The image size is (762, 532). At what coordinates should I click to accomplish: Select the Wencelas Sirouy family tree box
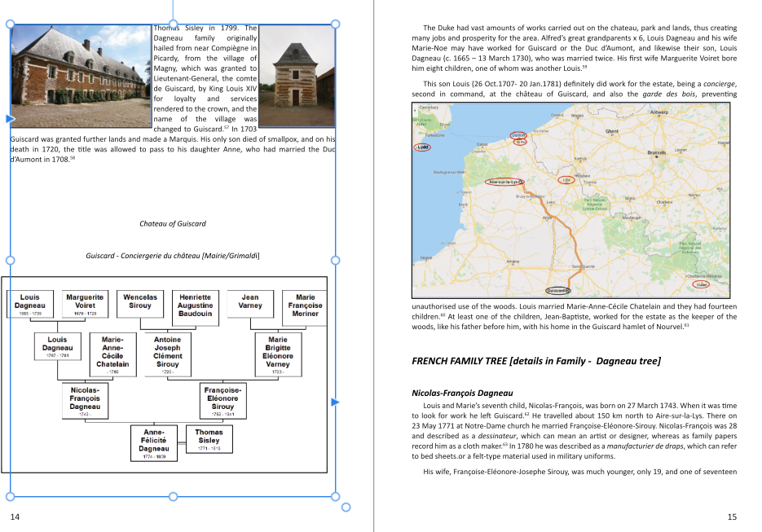(140, 304)
